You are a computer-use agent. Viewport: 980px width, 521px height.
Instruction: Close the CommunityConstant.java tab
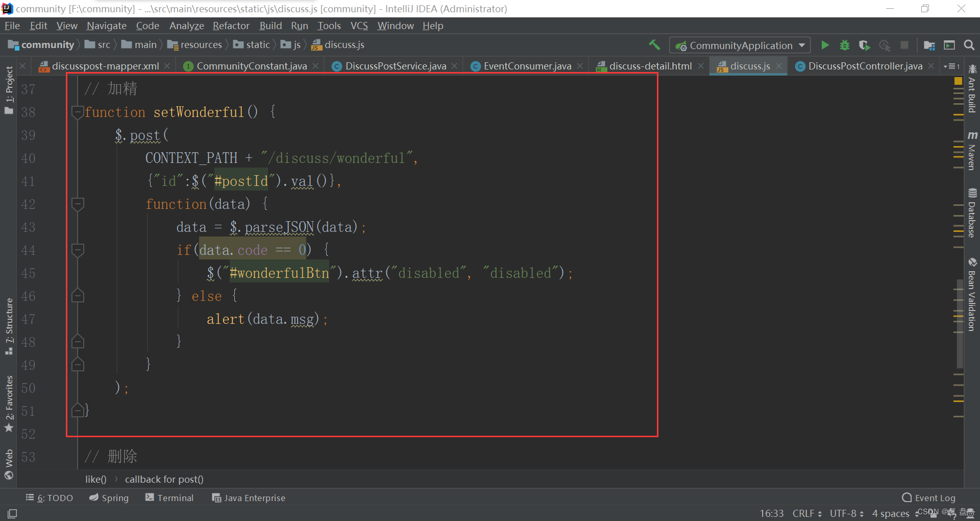click(315, 66)
